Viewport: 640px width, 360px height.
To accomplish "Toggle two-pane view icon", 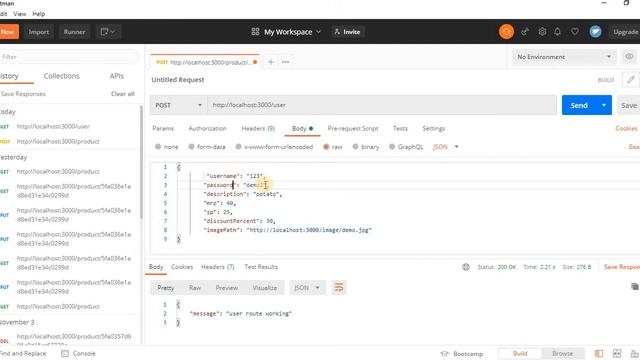I will [x=599, y=353].
